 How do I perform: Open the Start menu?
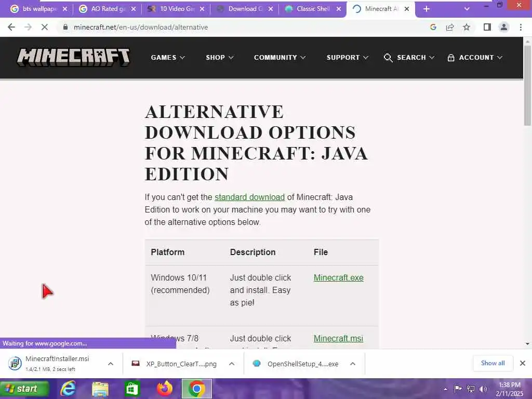click(x=24, y=389)
